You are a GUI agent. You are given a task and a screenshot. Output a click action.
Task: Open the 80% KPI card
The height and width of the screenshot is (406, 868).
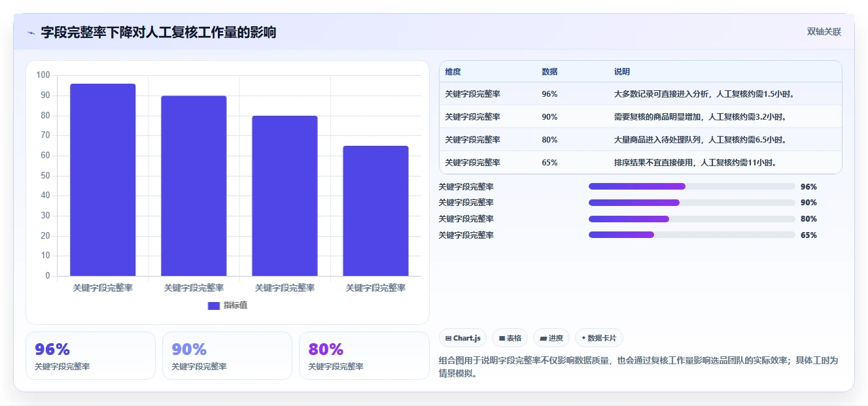tap(364, 356)
